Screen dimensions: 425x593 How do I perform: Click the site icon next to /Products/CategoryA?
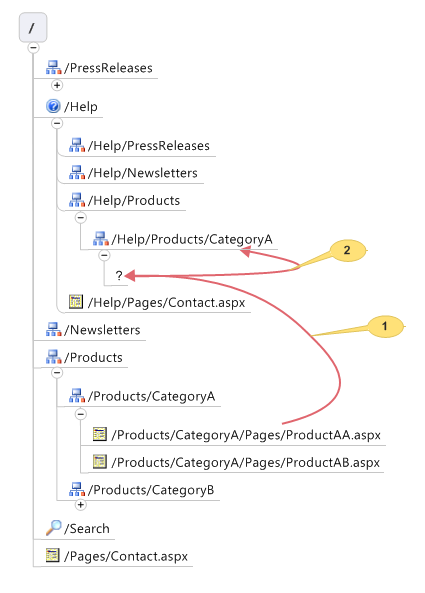pos(77,396)
